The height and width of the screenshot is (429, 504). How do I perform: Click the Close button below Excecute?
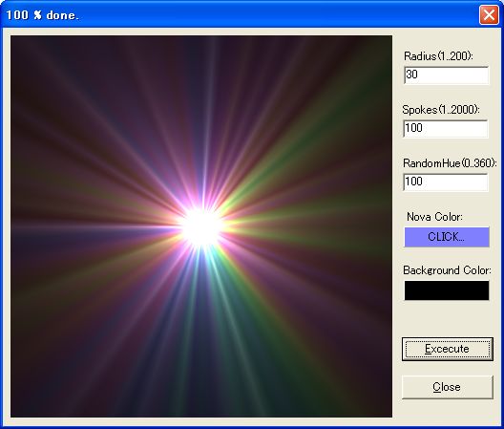[x=447, y=387]
